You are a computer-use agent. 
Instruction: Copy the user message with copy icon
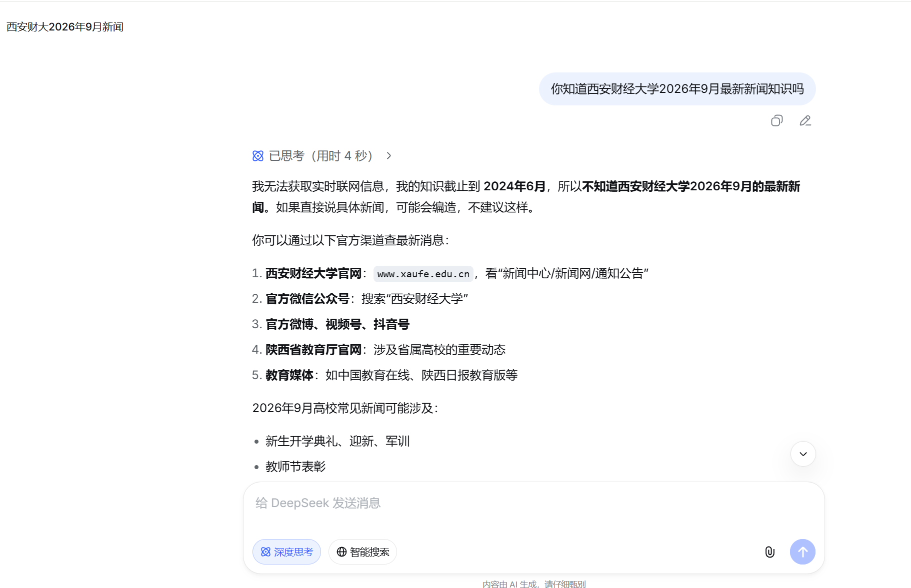point(776,120)
